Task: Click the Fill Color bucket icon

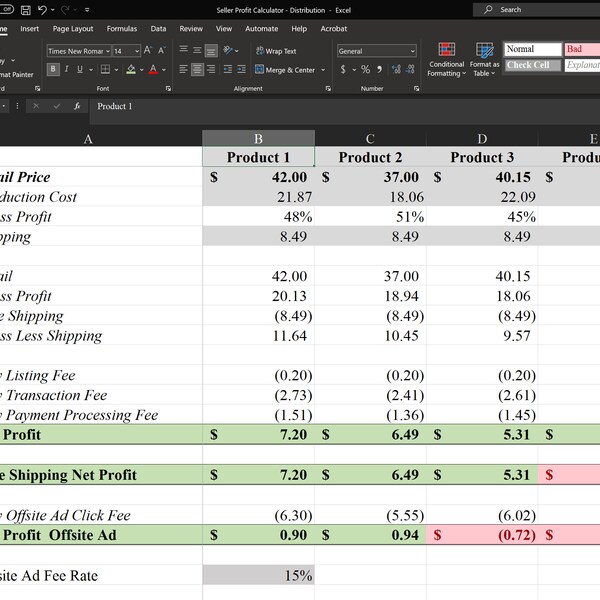Action: (x=131, y=69)
